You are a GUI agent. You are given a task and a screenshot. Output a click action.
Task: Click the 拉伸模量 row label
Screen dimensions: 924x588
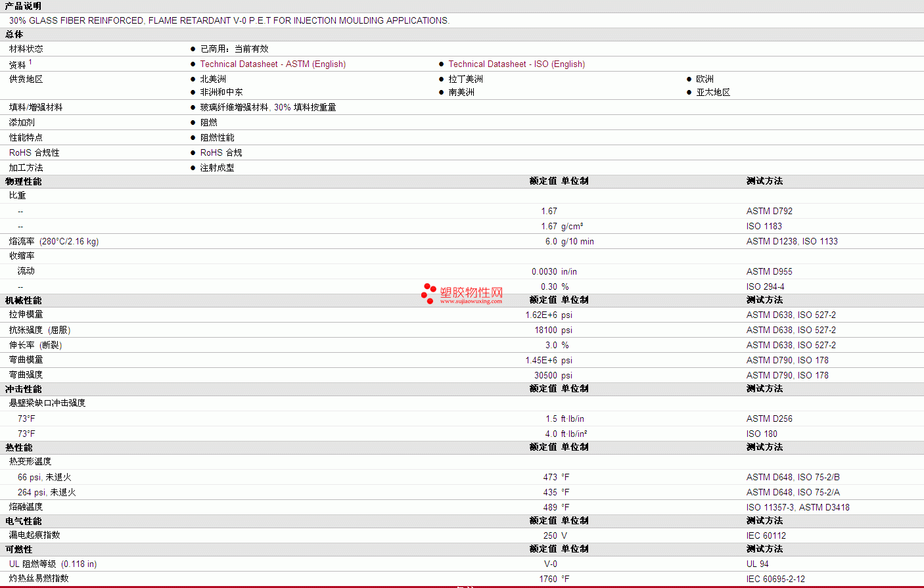click(26, 315)
